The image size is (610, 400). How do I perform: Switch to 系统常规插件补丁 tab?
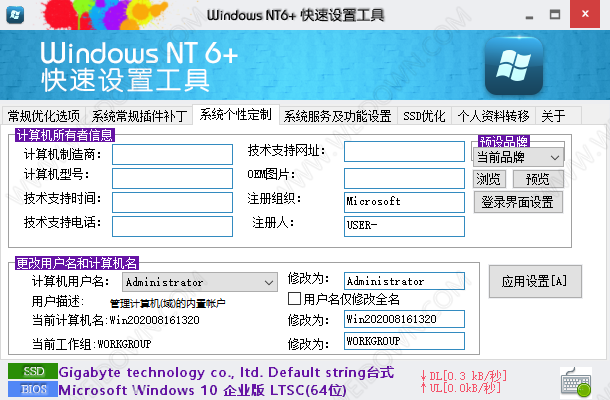[139, 116]
